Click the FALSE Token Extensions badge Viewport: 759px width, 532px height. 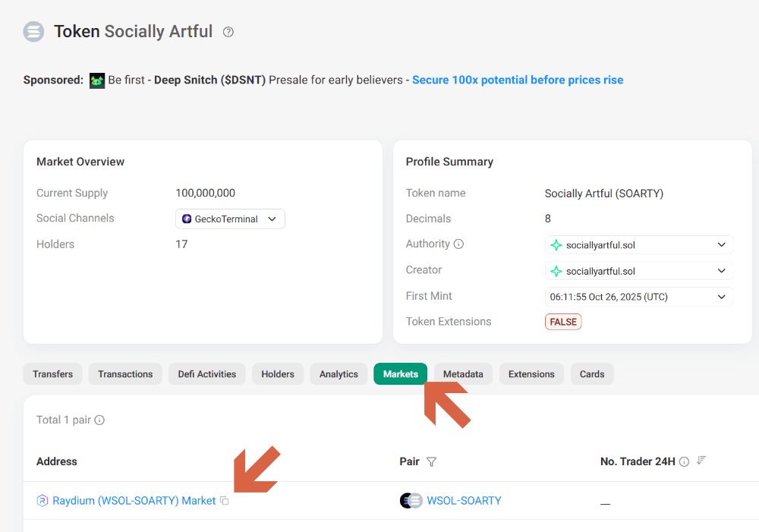click(563, 322)
